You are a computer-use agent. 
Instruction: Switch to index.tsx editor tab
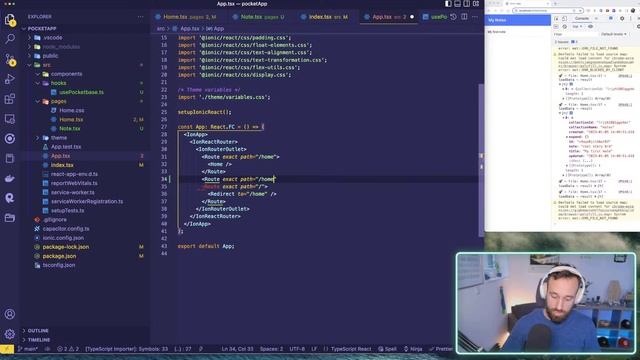[x=325, y=17]
